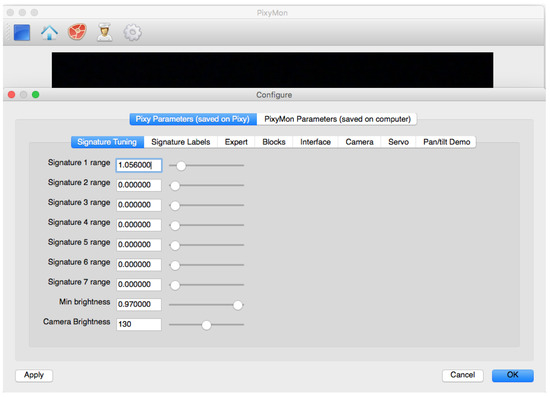This screenshot has width=550, height=397.
Task: Click the Signature 3 range value field
Action: 139,205
